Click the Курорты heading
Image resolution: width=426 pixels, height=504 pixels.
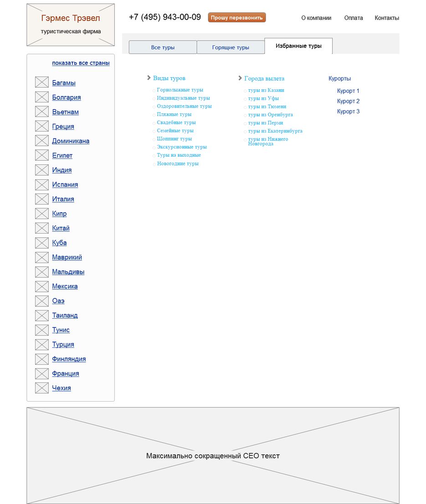click(340, 78)
